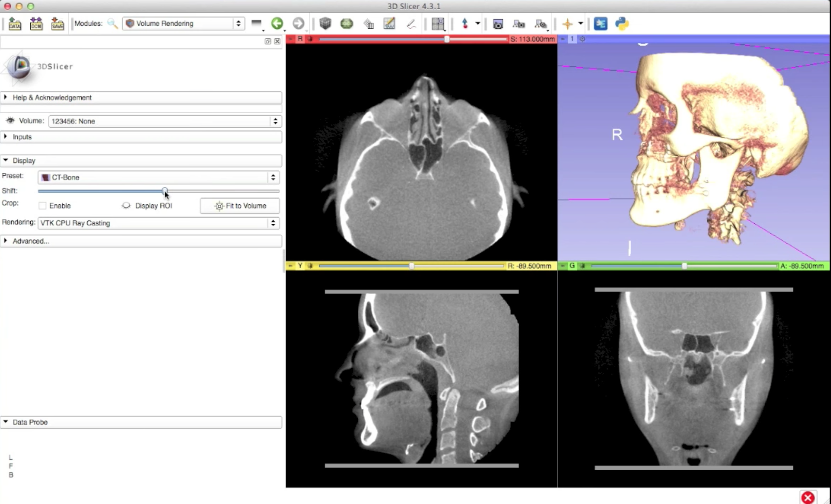Toggle the crosshair toolbar icon
Screen dimensions: 831x504
(x=567, y=23)
